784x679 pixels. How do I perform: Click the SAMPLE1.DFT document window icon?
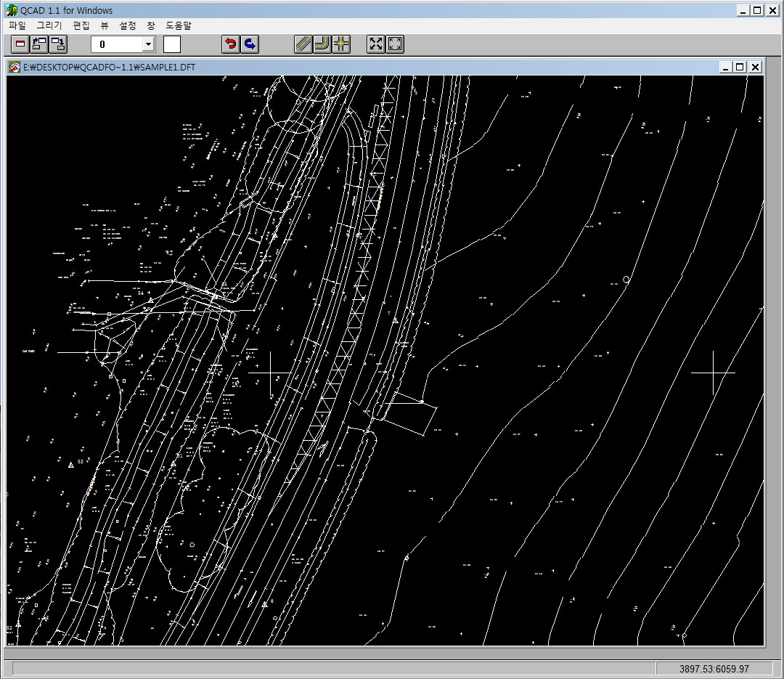tap(15, 67)
